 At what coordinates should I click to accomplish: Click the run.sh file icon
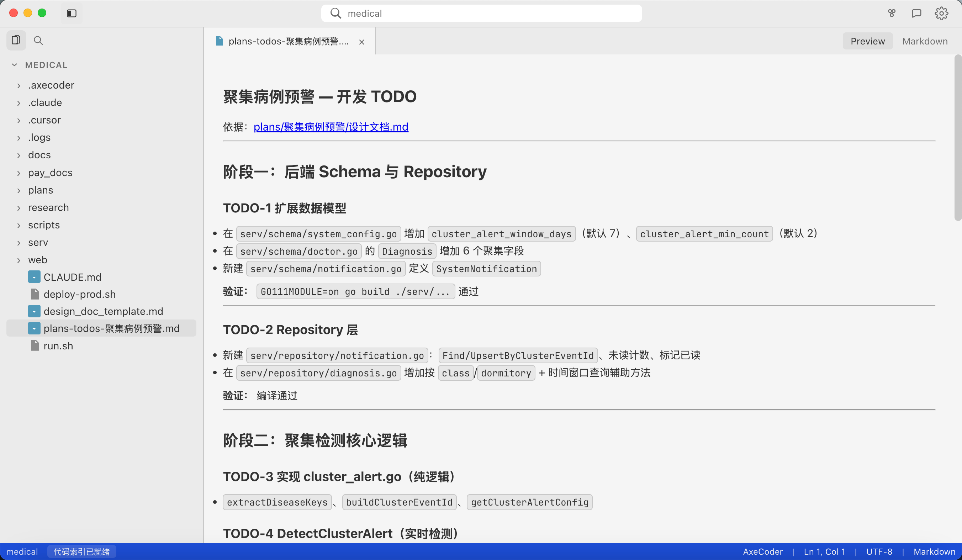pyautogui.click(x=35, y=345)
